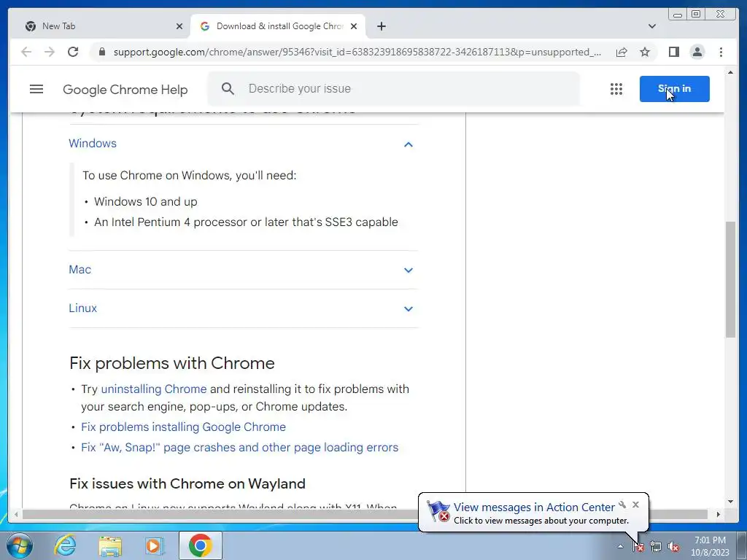This screenshot has width=747, height=560.
Task: Open the Chrome three-dot menu
Action: click(721, 52)
